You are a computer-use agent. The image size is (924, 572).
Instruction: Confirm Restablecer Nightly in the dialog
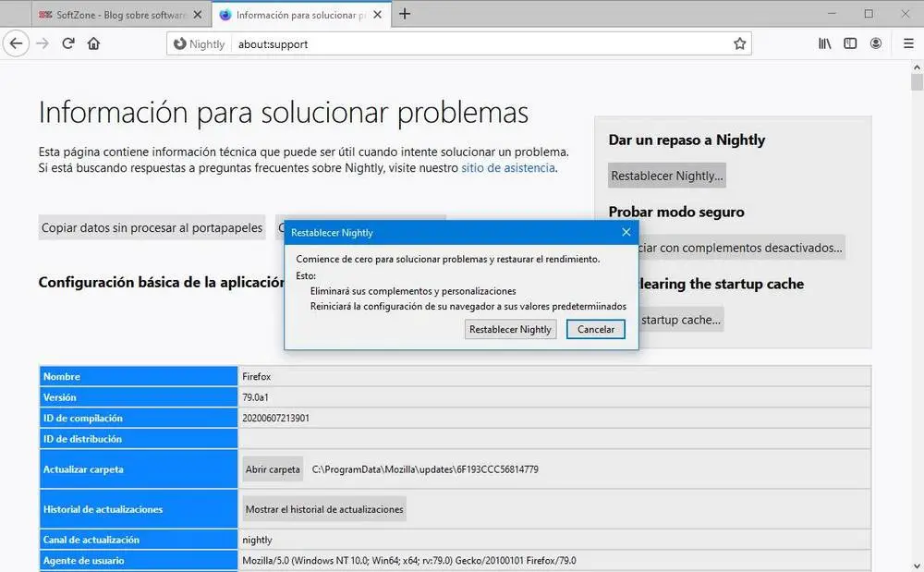coord(510,329)
